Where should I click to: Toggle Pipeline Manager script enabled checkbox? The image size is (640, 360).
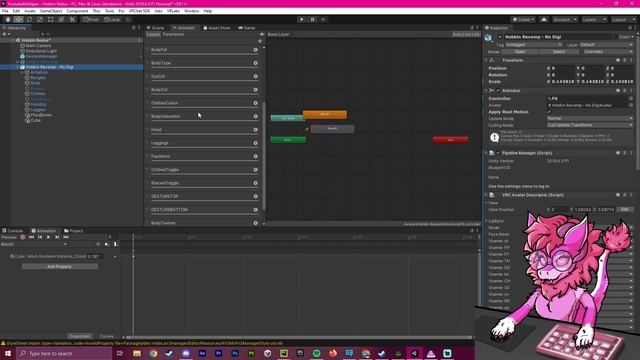pyautogui.click(x=498, y=153)
